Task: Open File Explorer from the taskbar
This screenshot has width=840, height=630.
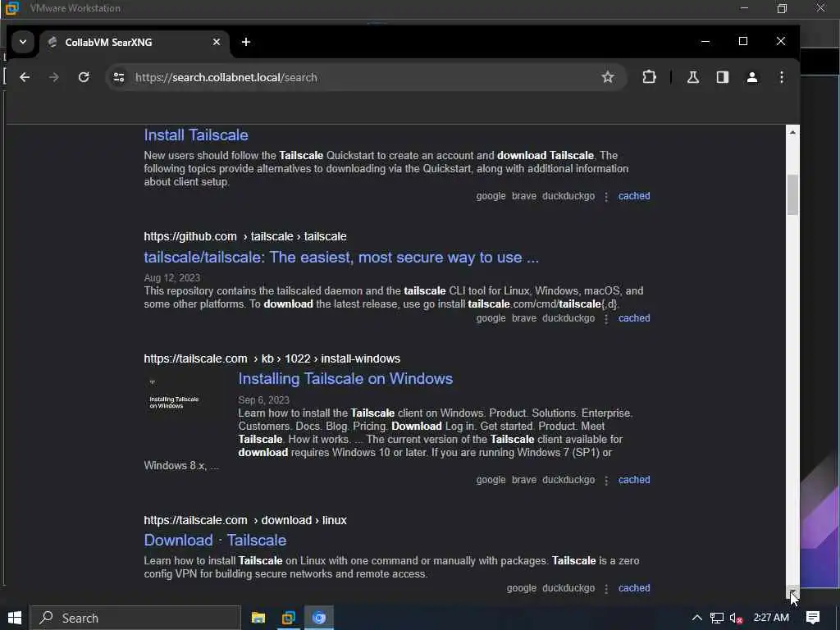Action: point(258,618)
